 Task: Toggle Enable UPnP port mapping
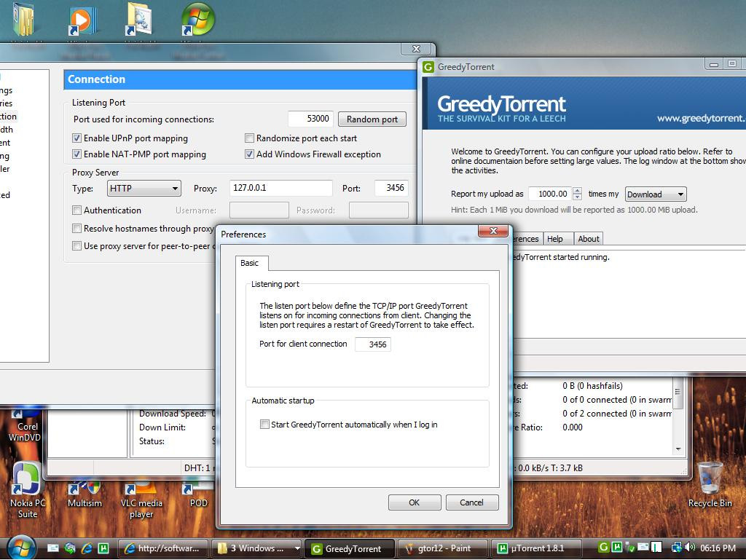[76, 138]
